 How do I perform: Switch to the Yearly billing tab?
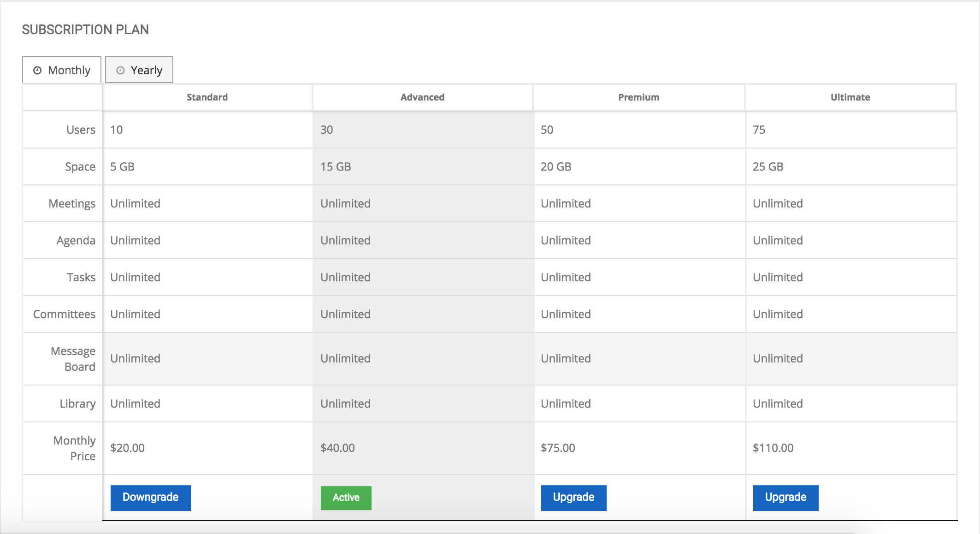coord(139,70)
